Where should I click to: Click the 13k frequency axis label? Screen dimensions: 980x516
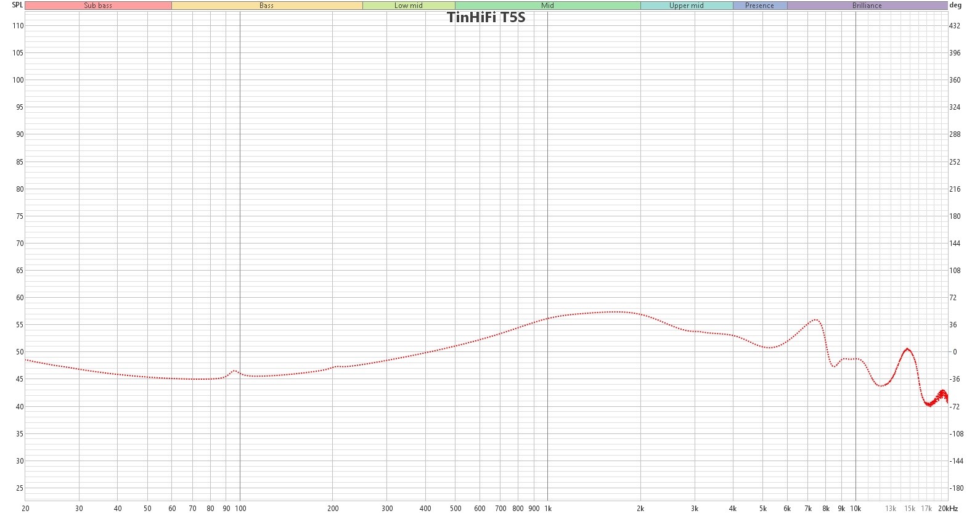(x=891, y=509)
